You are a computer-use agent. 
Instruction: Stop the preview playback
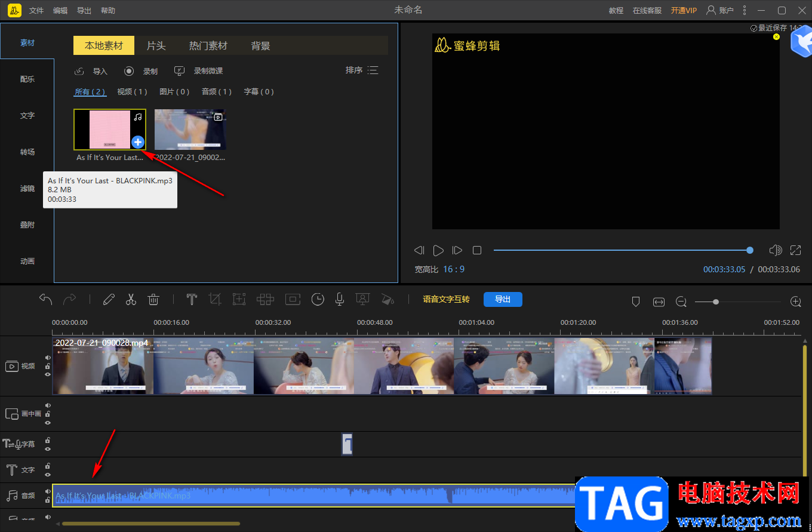(477, 250)
